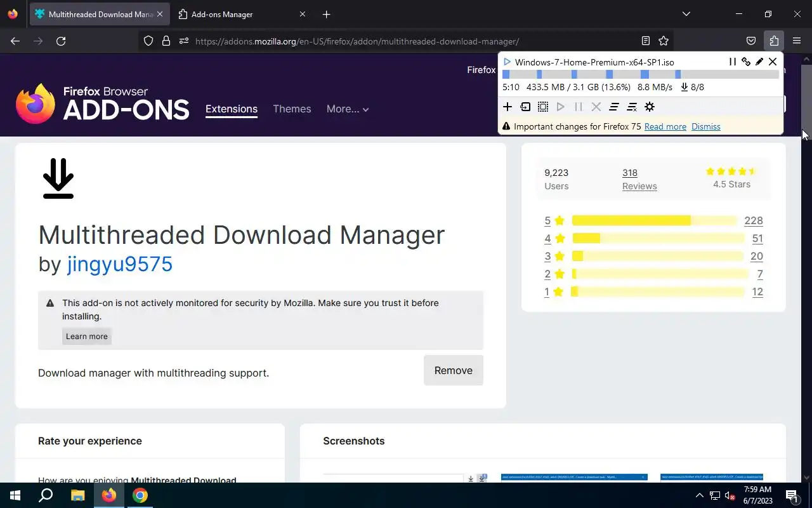This screenshot has width=812, height=508.
Task: Filter reviews by 1 star
Action: 554,291
